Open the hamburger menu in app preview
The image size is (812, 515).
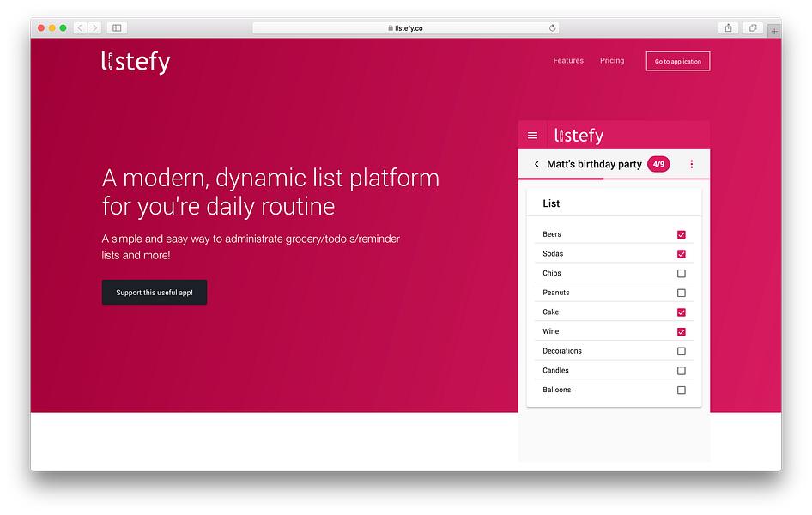point(532,136)
